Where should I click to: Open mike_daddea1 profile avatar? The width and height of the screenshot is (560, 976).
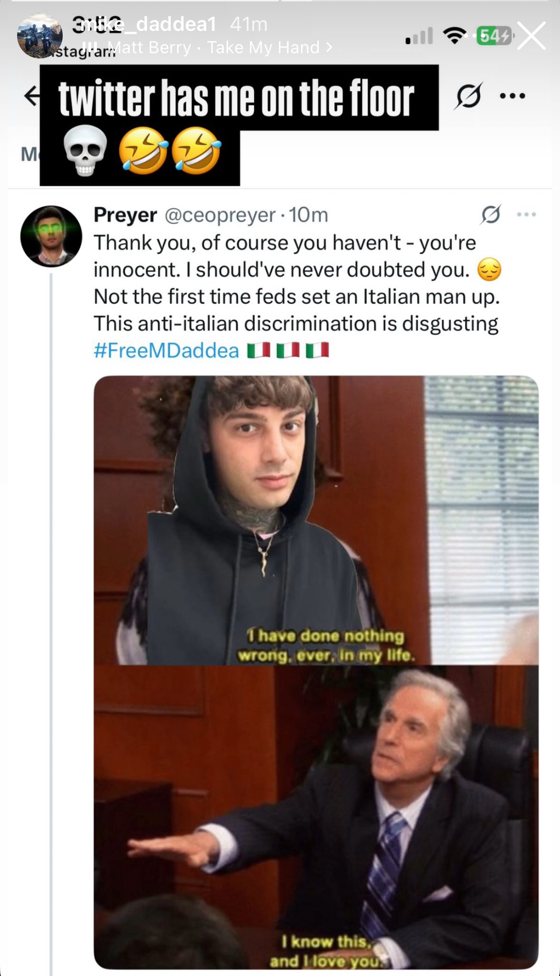[40, 36]
